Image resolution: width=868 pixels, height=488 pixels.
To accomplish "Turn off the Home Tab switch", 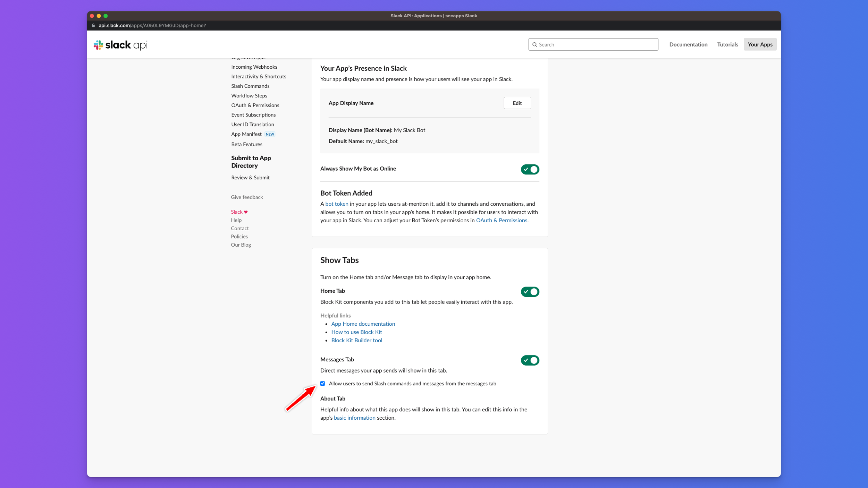I will [x=530, y=292].
